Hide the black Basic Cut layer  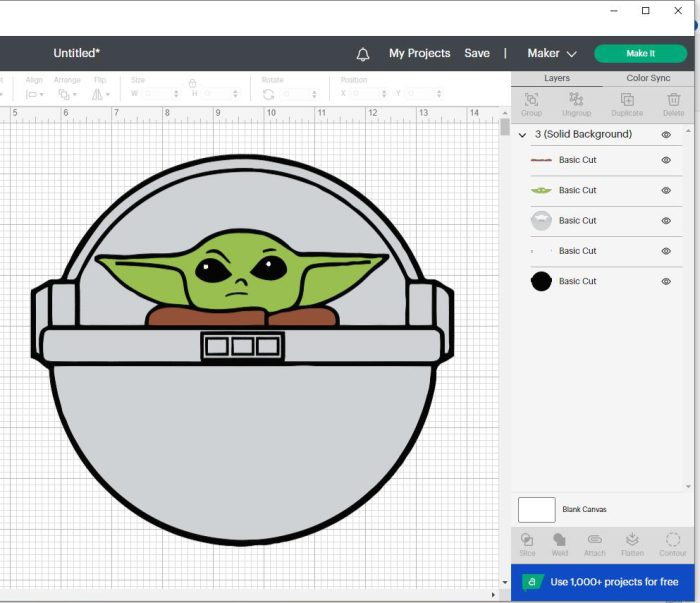pos(666,281)
